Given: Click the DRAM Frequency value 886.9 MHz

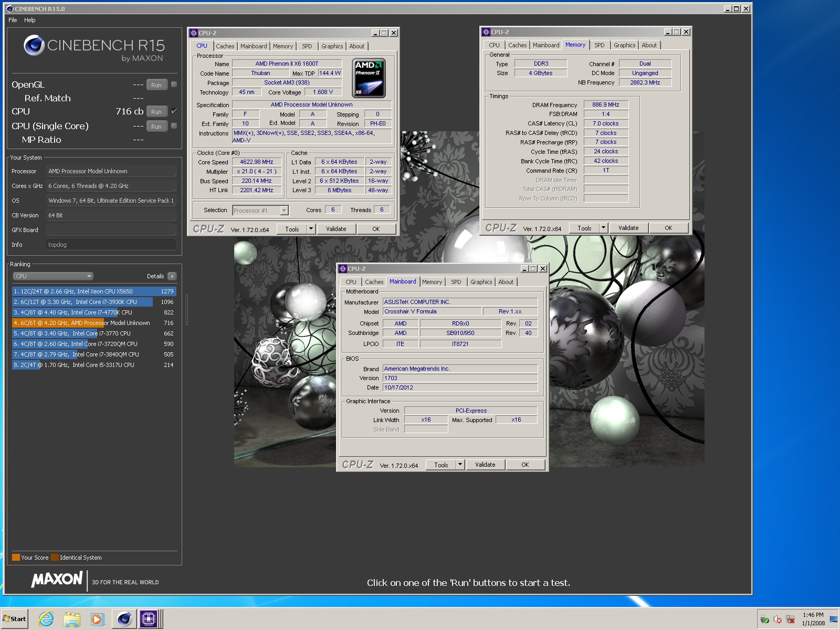Looking at the screenshot, I should [606, 104].
